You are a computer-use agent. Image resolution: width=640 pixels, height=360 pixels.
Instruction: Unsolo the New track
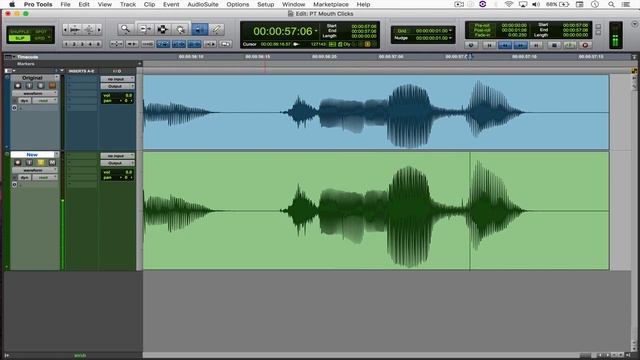(40, 162)
